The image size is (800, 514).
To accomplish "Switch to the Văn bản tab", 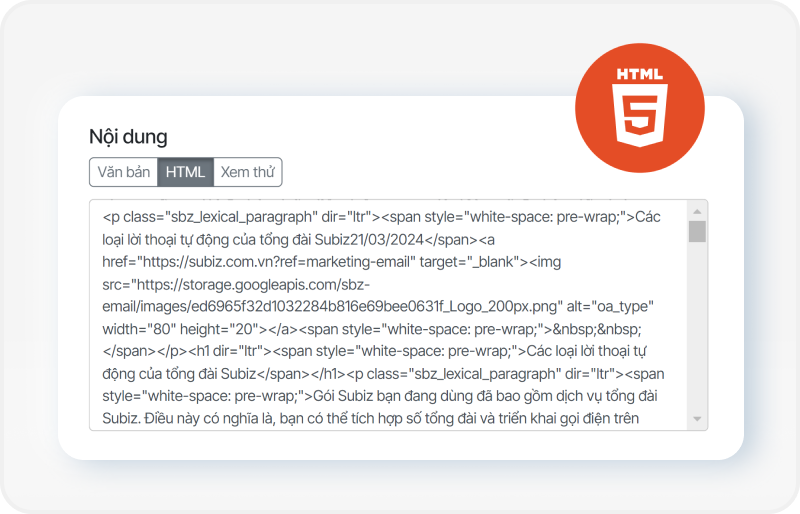I will coord(123,172).
